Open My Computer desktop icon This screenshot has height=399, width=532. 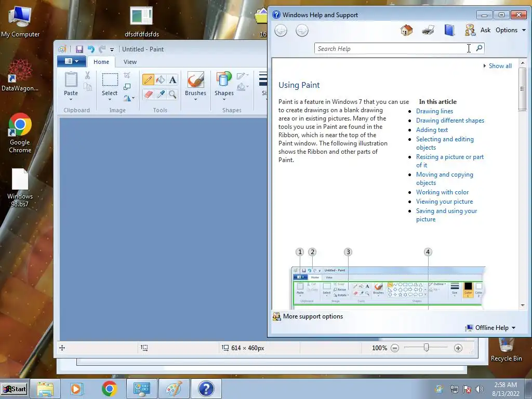(20, 21)
